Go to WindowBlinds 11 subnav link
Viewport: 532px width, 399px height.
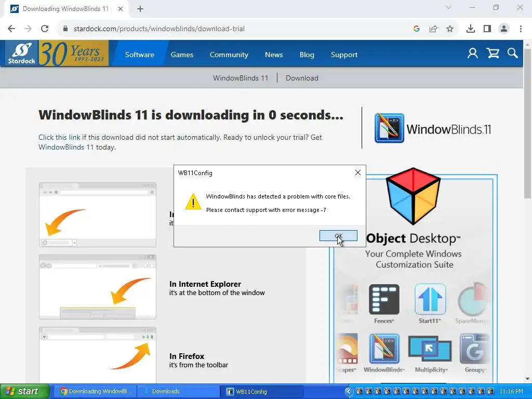240,78
